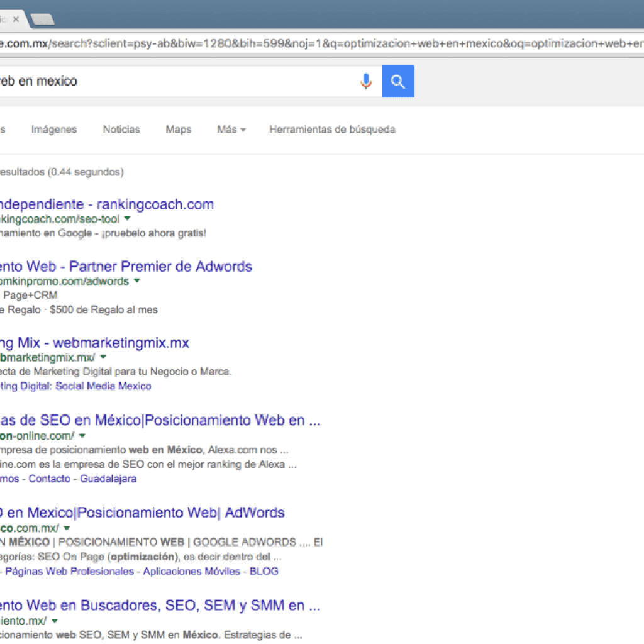Switch to the Maps tab
Viewport: 644px width, 644px height.
tap(179, 130)
